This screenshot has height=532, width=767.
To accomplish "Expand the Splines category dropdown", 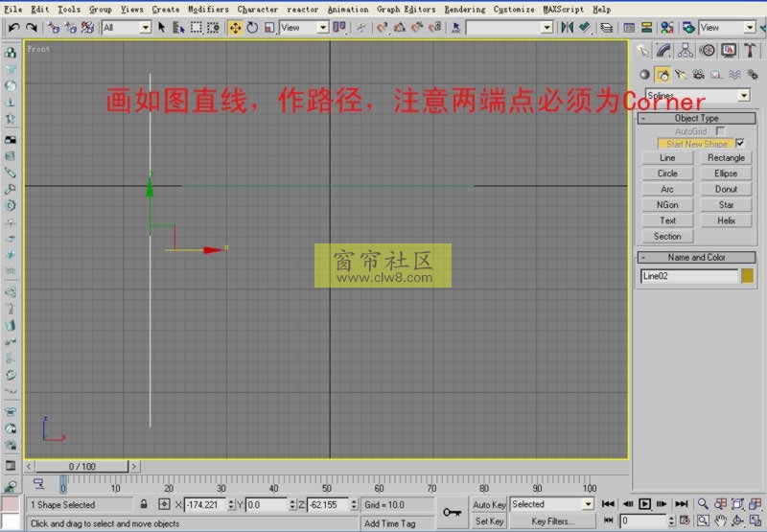I will [x=743, y=96].
